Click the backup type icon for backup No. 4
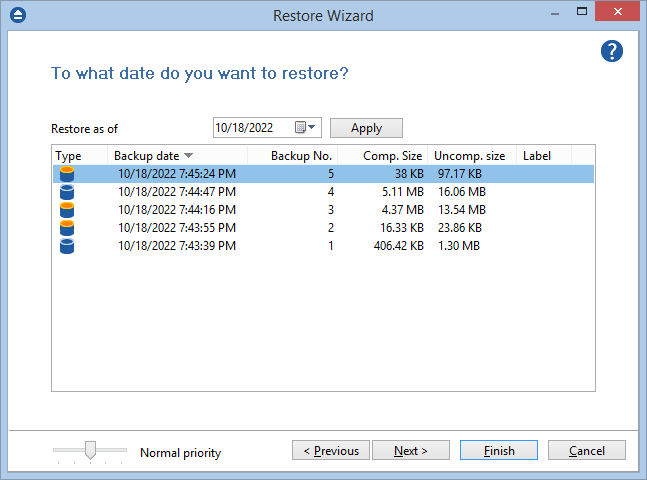The height and width of the screenshot is (480, 647). point(67,191)
